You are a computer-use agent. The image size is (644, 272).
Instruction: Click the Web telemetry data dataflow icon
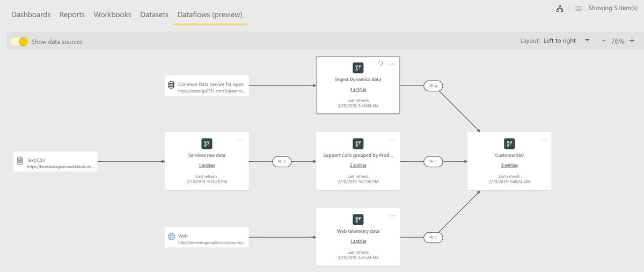(358, 219)
